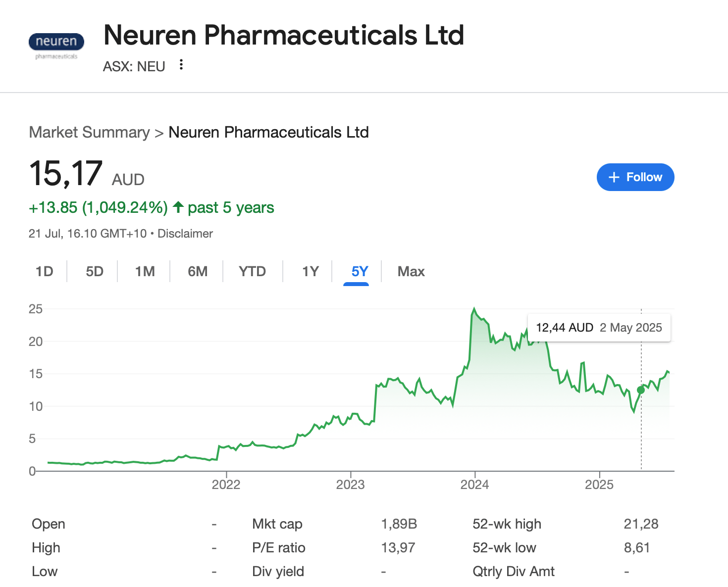728x587 pixels.
Task: Show the YTD chart range
Action: pyautogui.click(x=253, y=271)
